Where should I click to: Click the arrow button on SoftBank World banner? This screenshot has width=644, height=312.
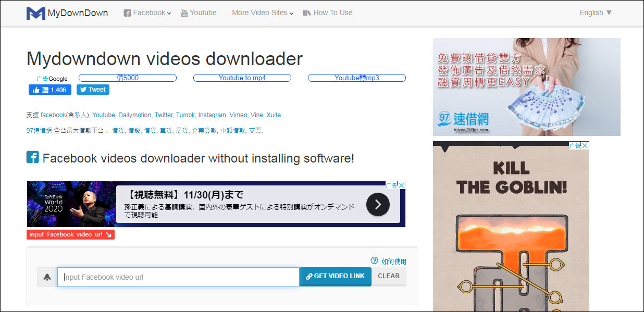click(x=378, y=204)
